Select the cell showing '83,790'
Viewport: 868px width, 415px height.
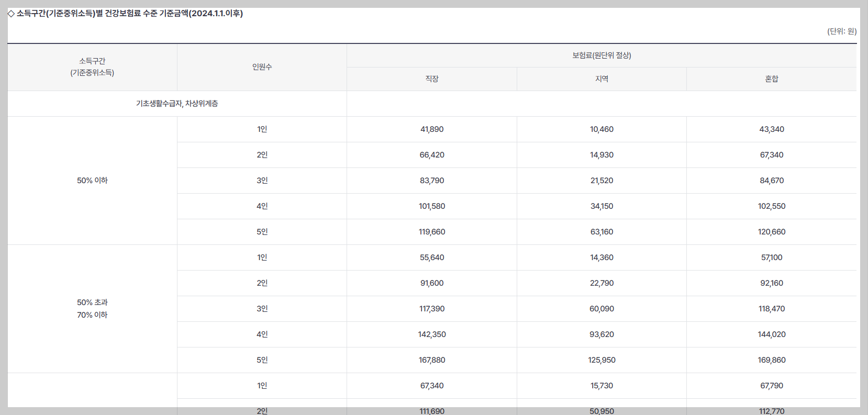pos(432,181)
